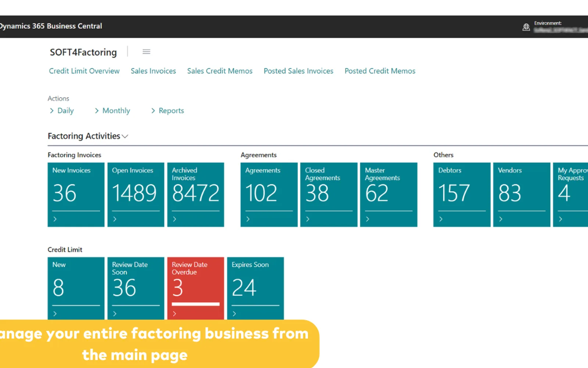Click the Environment label in the header
This screenshot has width=588, height=368.
[548, 23]
